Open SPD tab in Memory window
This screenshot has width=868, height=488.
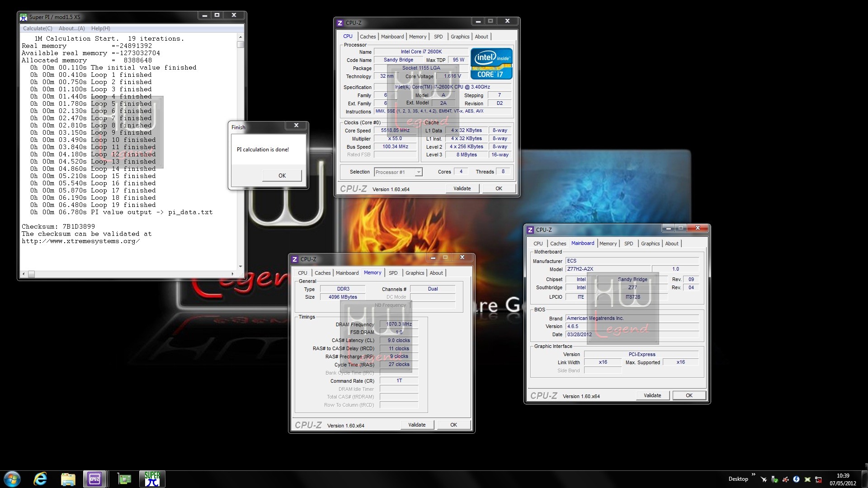[393, 273]
